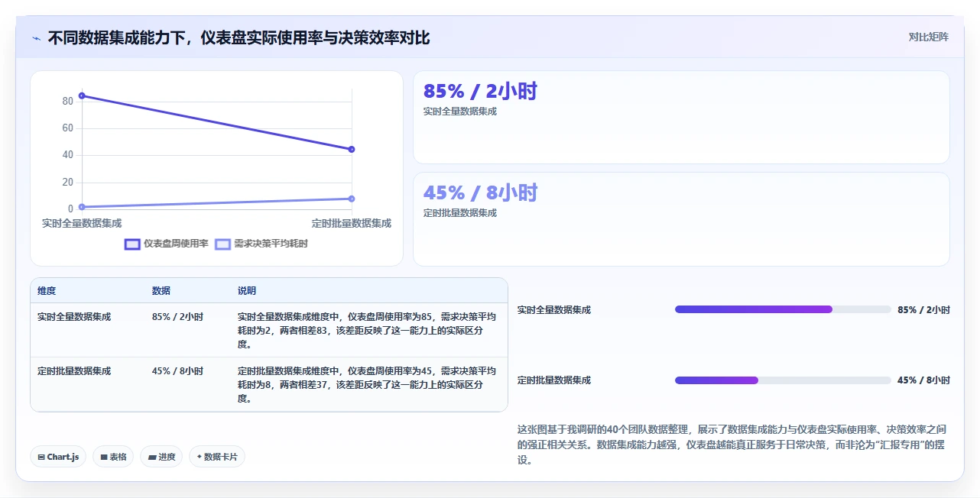Click the title 不同数据集成能力下 heading
The width and height of the screenshot is (980, 498).
(x=239, y=37)
